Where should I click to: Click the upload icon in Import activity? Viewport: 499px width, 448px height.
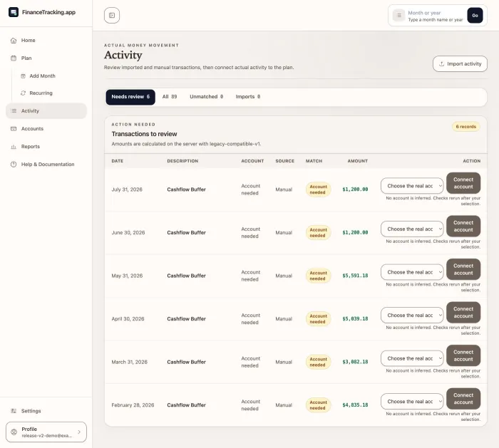point(441,64)
